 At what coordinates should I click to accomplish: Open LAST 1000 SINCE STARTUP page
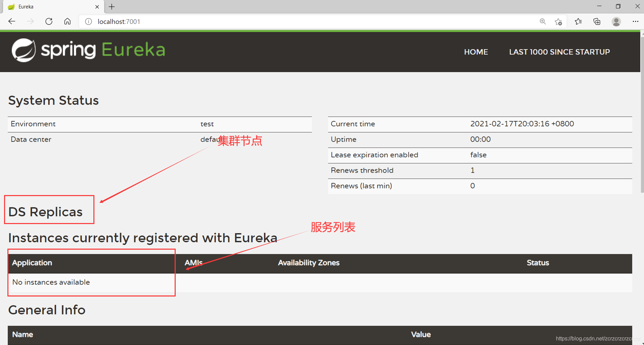point(559,52)
